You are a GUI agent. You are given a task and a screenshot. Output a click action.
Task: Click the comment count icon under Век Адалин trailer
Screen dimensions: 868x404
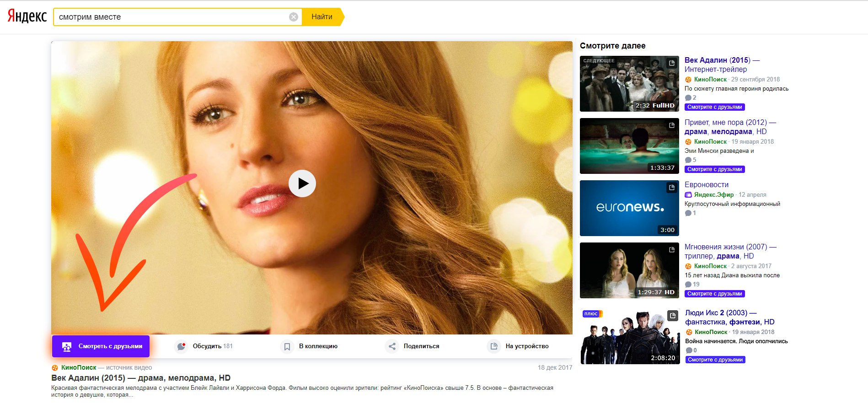[x=688, y=97]
